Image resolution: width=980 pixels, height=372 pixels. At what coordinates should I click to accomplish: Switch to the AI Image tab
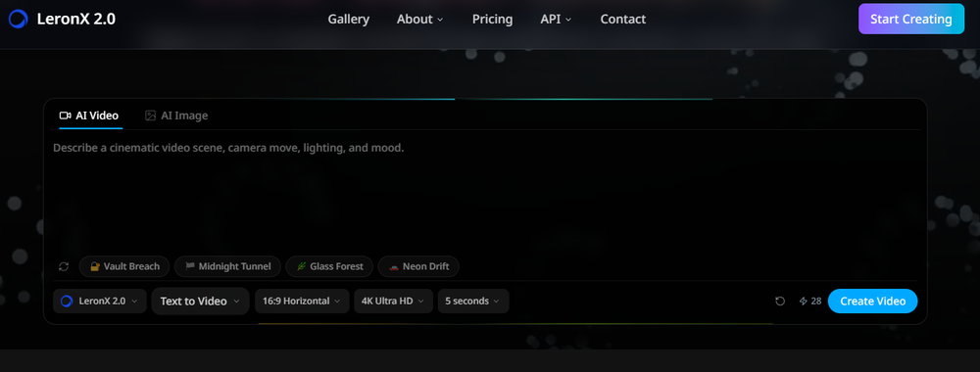pos(176,116)
